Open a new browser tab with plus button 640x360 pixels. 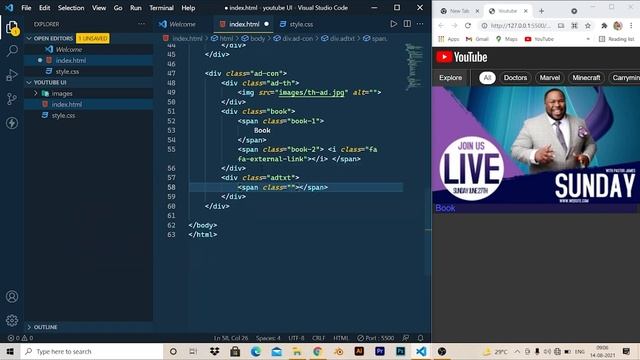click(542, 11)
